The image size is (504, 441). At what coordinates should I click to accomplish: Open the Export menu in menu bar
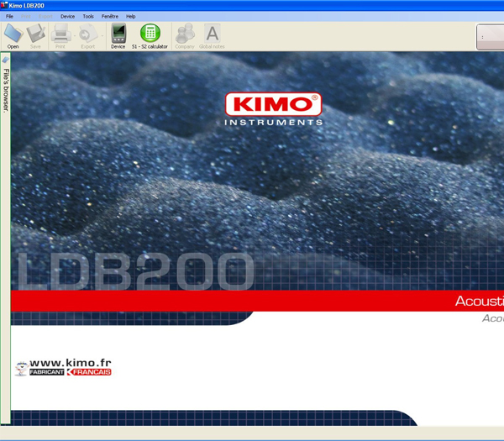tap(45, 17)
